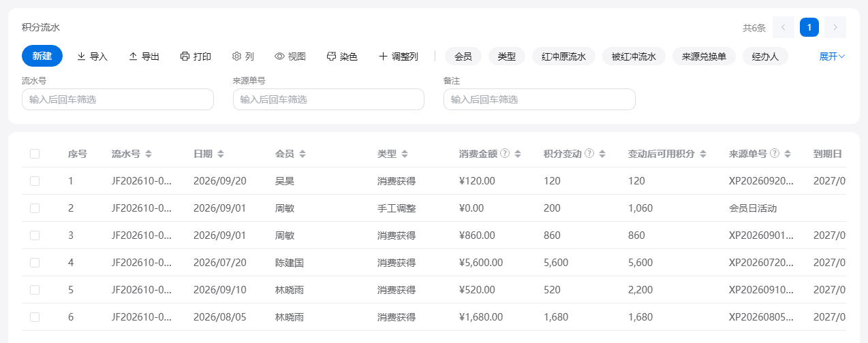
Task: Open column settings via the 列 gear icon
Action: [x=237, y=56]
